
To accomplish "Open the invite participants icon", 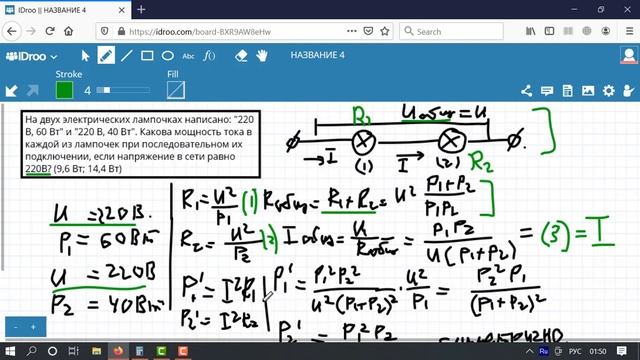I will [629, 91].
